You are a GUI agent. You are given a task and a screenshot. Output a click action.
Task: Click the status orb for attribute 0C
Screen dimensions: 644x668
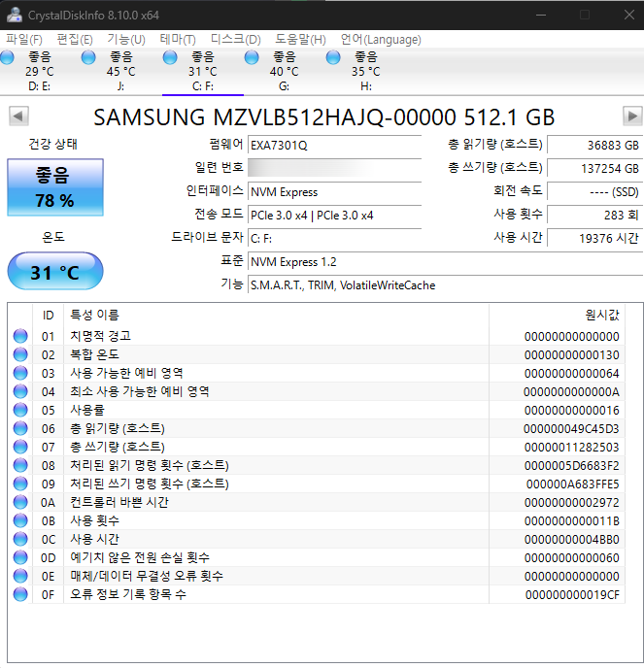[20, 539]
